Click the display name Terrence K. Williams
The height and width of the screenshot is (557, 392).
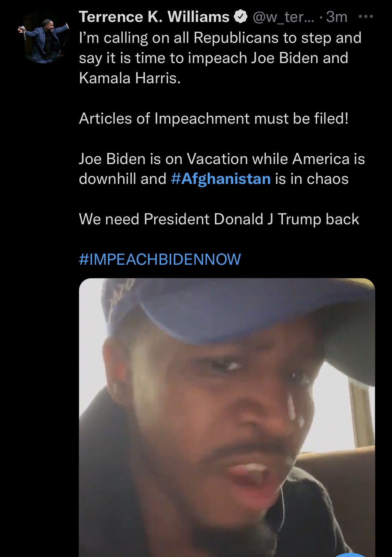coord(154,17)
